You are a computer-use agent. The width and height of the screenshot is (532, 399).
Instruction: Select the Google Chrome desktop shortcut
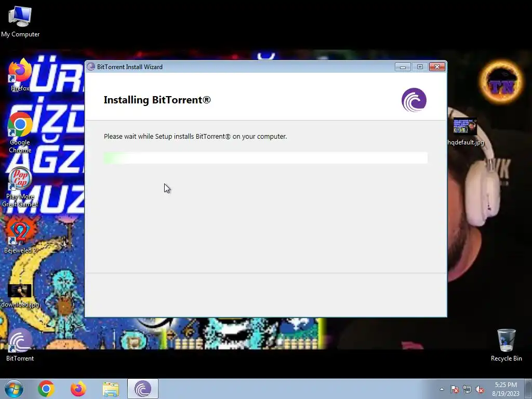tap(20, 132)
